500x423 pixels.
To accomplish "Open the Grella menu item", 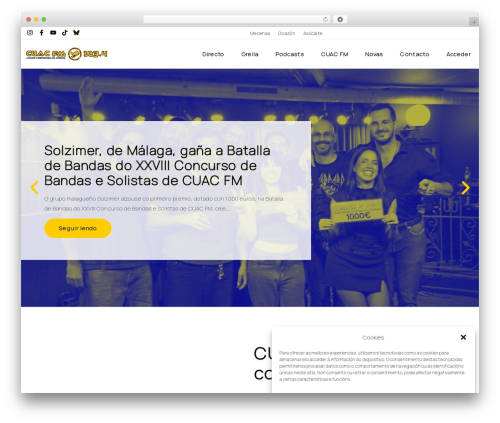I will click(250, 54).
